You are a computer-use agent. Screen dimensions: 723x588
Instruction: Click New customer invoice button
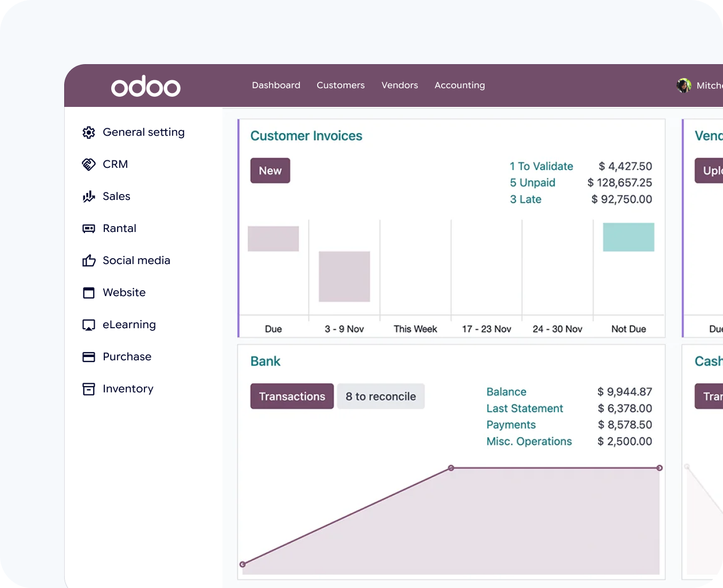[270, 171]
